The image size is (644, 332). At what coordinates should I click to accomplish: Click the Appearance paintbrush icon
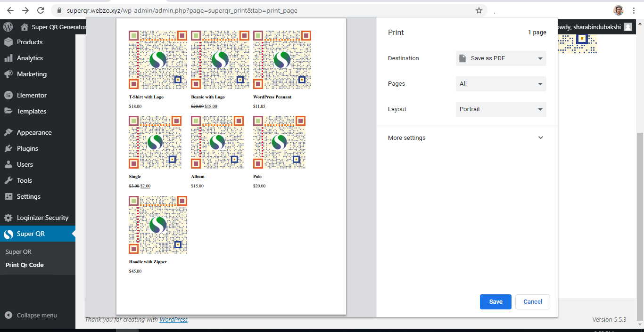pos(8,132)
